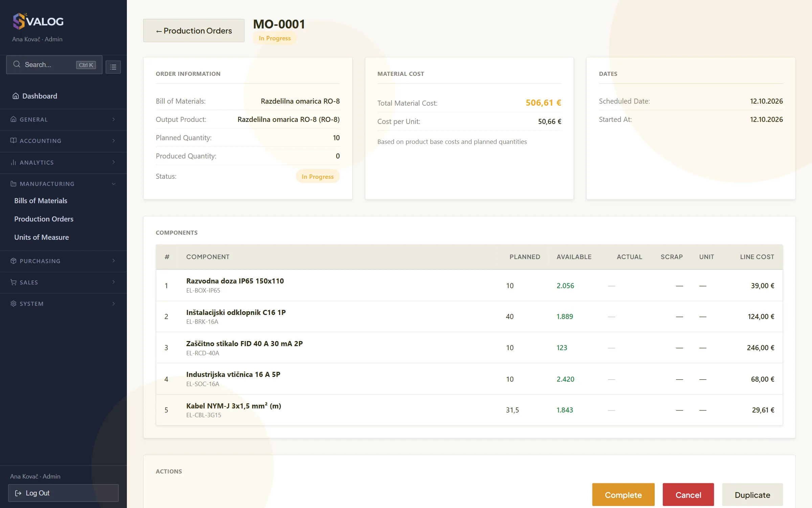Click the Dashboard home icon
812x508 pixels.
click(16, 96)
